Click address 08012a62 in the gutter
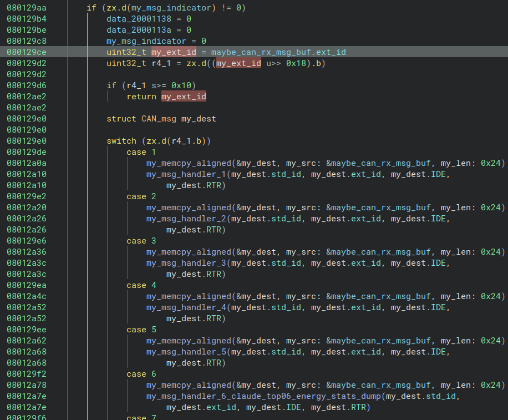The image size is (508, 420). click(27, 341)
